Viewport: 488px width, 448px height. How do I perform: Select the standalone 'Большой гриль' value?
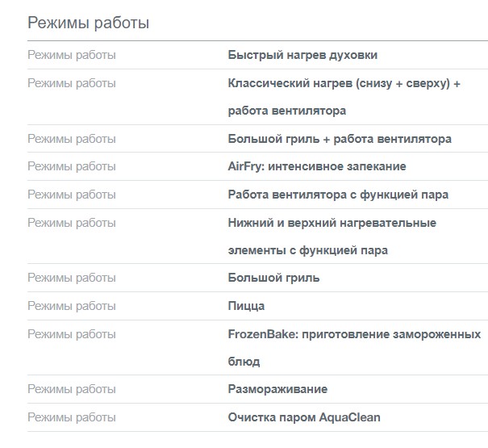[x=273, y=278]
